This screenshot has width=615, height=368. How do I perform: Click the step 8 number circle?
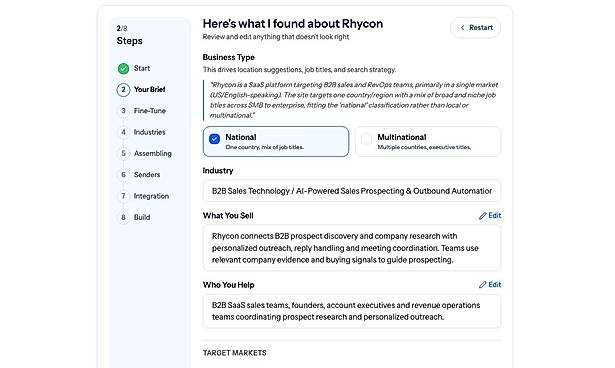click(123, 217)
